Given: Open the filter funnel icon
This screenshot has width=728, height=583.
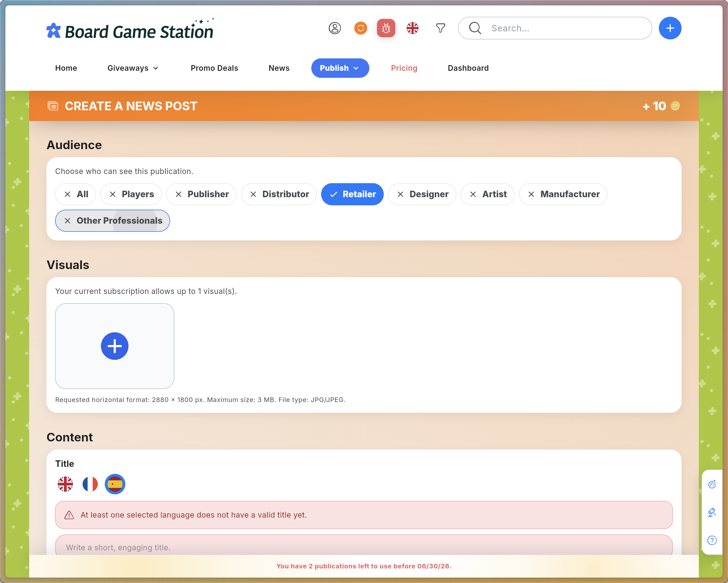Looking at the screenshot, I should click(x=440, y=28).
